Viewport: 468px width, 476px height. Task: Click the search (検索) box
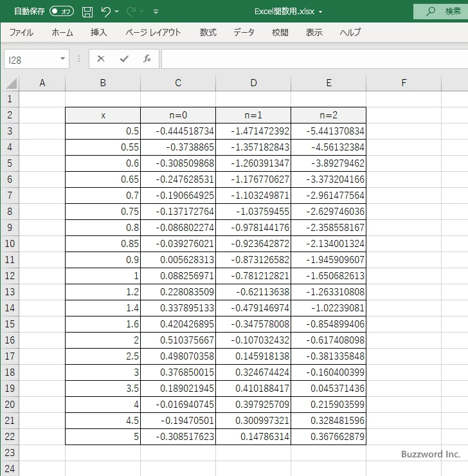pyautogui.click(x=441, y=12)
